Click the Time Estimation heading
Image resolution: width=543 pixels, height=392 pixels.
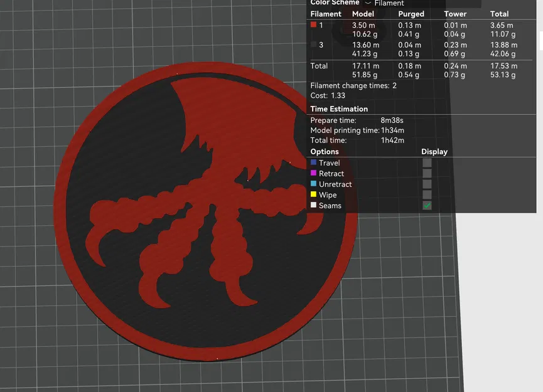coord(339,109)
